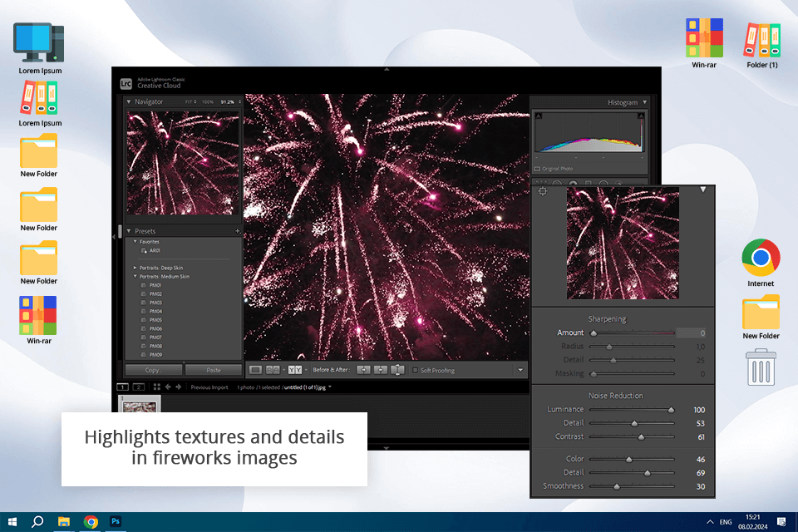The height and width of the screenshot is (532, 798).
Task: Select the Y|Y before/after view icon
Action: point(294,370)
